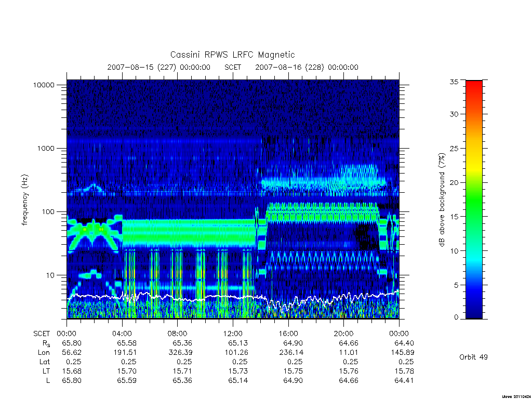Click the Lon row label
This screenshot has width=532, height=399.
coord(44,353)
